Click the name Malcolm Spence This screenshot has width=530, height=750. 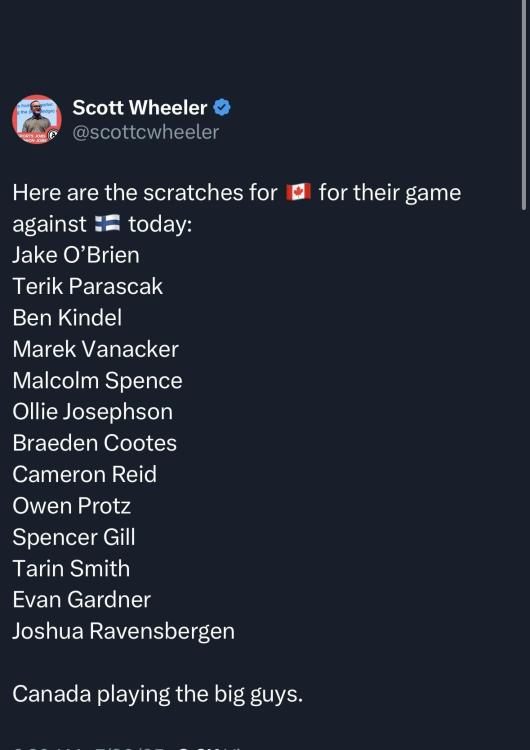click(98, 381)
